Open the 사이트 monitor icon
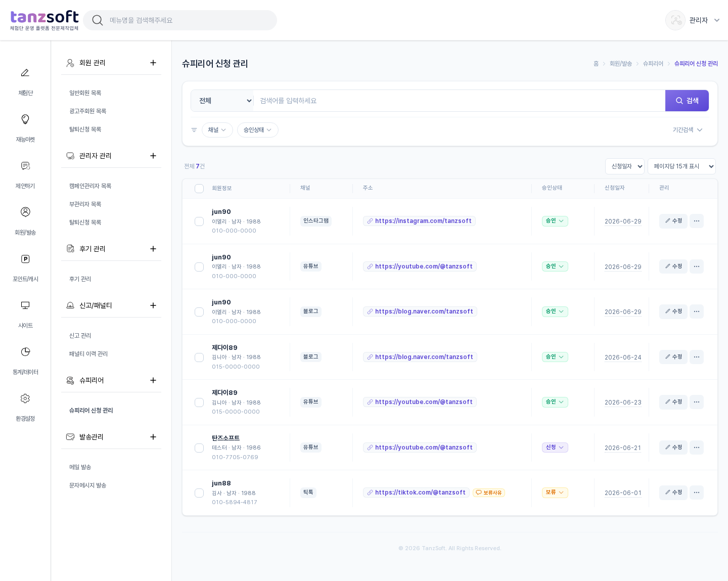Screen dimensions: 728x581 25,305
